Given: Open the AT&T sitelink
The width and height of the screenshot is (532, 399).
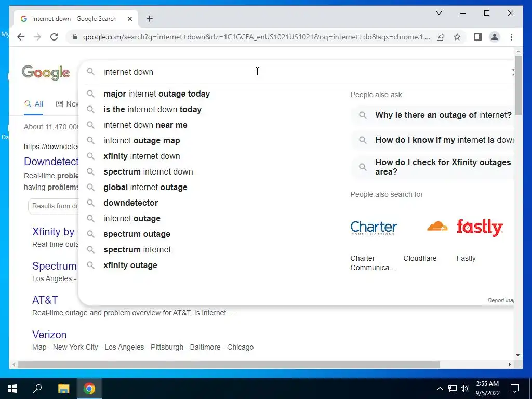Looking at the screenshot, I should tap(45, 300).
